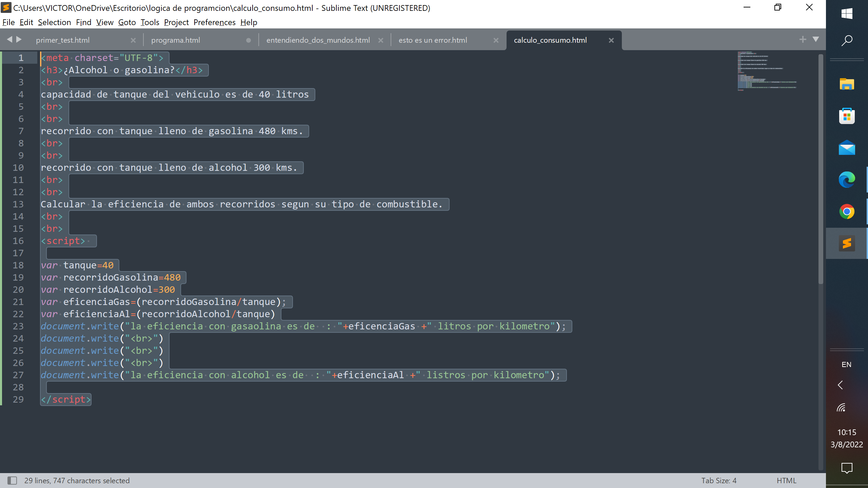Click the gasaolina document.write line
The width and height of the screenshot is (868, 488).
tap(303, 326)
